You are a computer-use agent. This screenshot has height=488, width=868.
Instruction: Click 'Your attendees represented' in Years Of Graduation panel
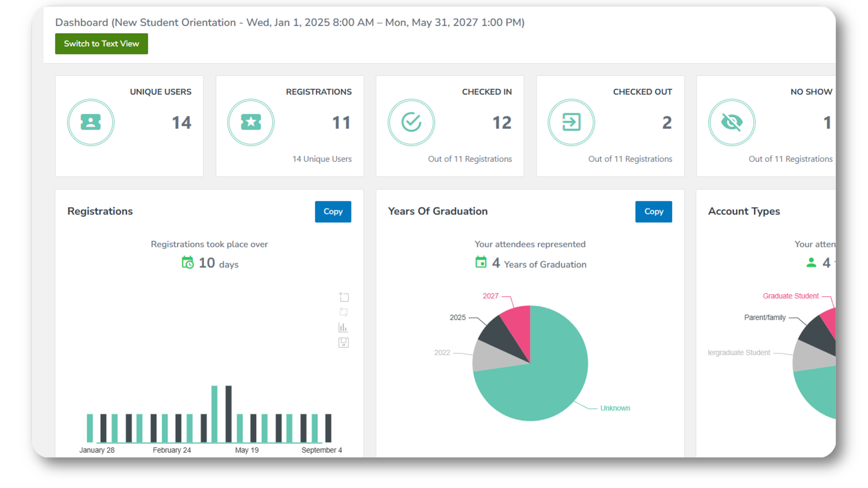pos(530,244)
